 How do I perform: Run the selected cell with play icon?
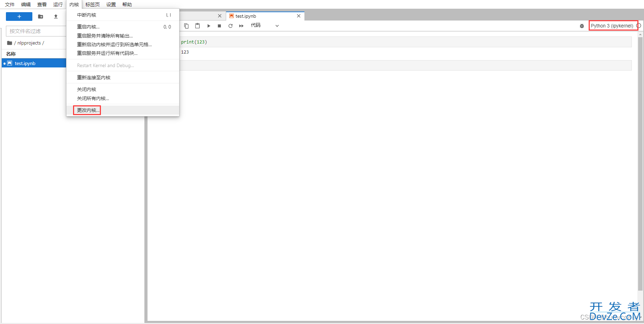[x=209, y=26]
